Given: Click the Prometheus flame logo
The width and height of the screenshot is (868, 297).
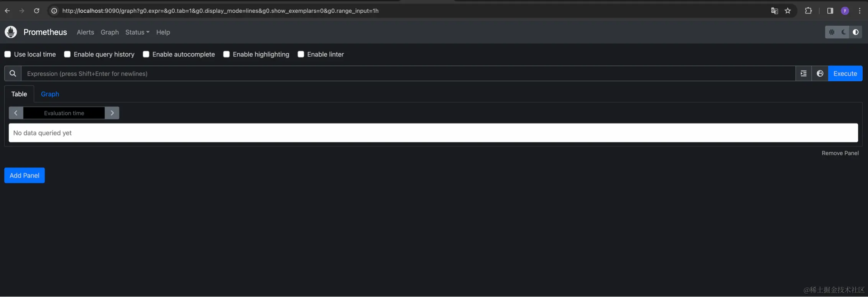Looking at the screenshot, I should [x=11, y=32].
